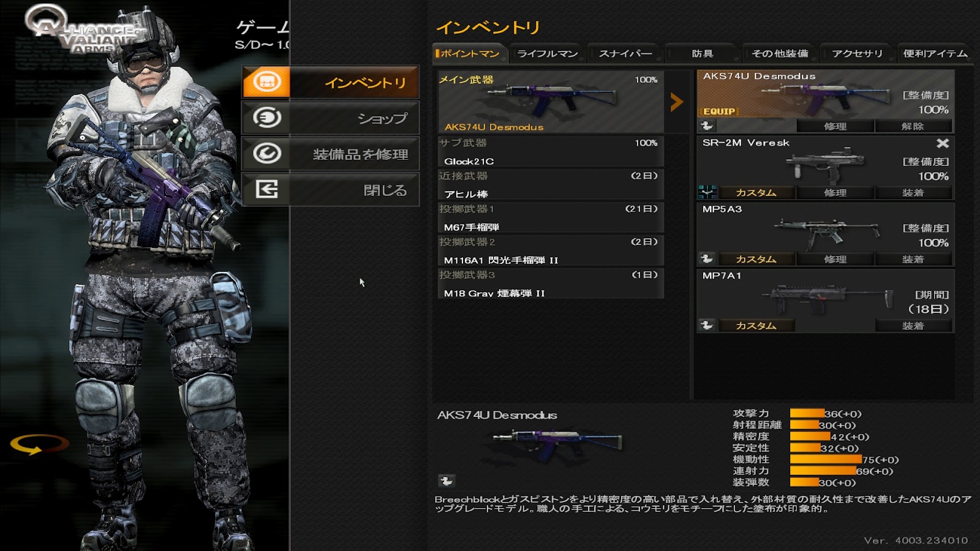This screenshot has height=551, width=980.
Task: Open the 防具 tab
Action: point(702,53)
